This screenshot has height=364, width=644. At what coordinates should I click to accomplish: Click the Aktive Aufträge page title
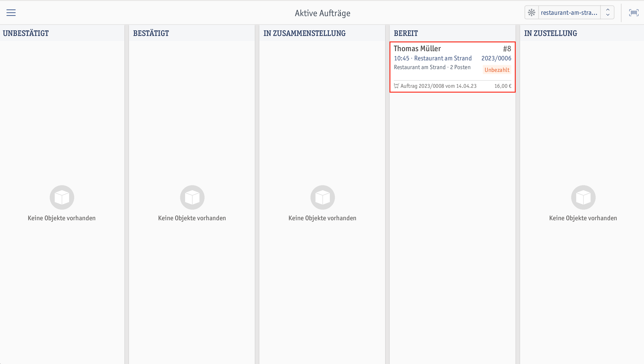(322, 13)
